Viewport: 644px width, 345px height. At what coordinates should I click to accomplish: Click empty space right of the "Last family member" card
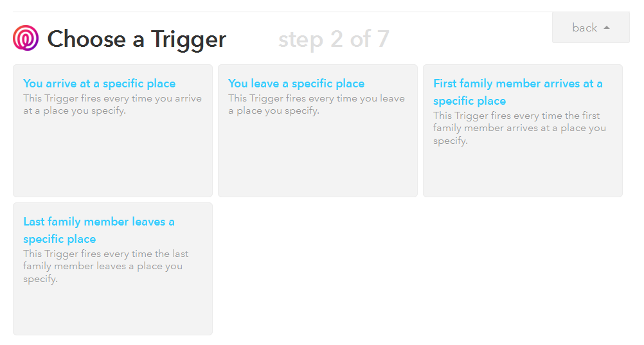click(x=418, y=269)
